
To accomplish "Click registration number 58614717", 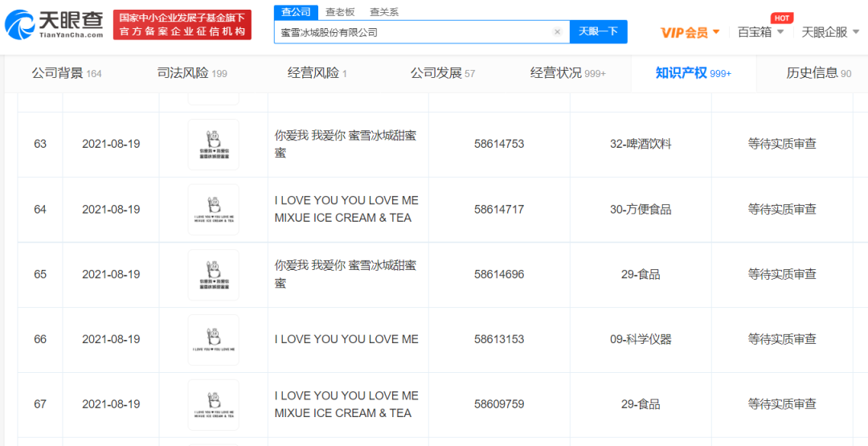I will 499,210.
